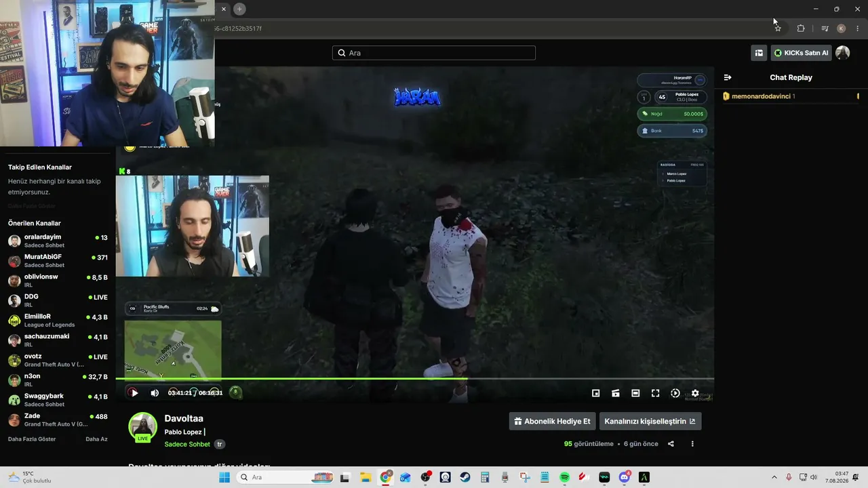Click the search box labeled Ara

click(434, 53)
